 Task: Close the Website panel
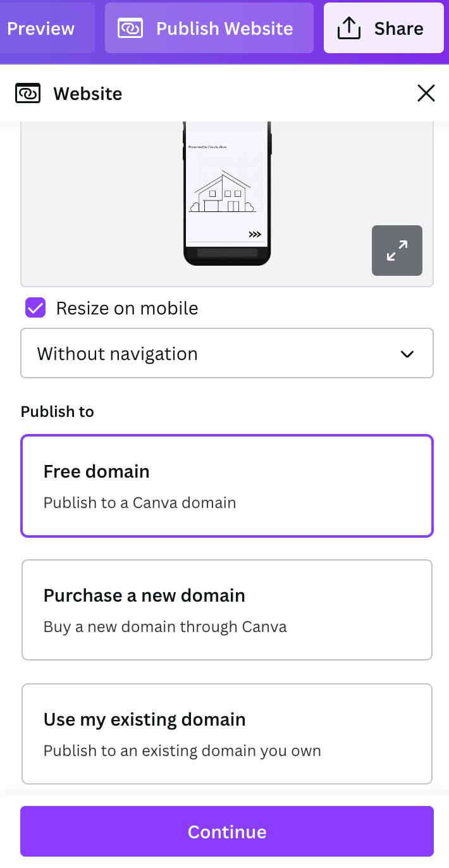pyautogui.click(x=426, y=94)
